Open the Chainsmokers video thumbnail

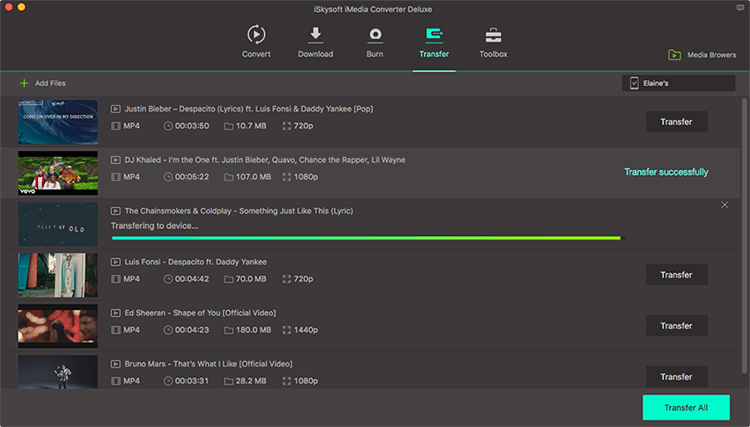58,224
